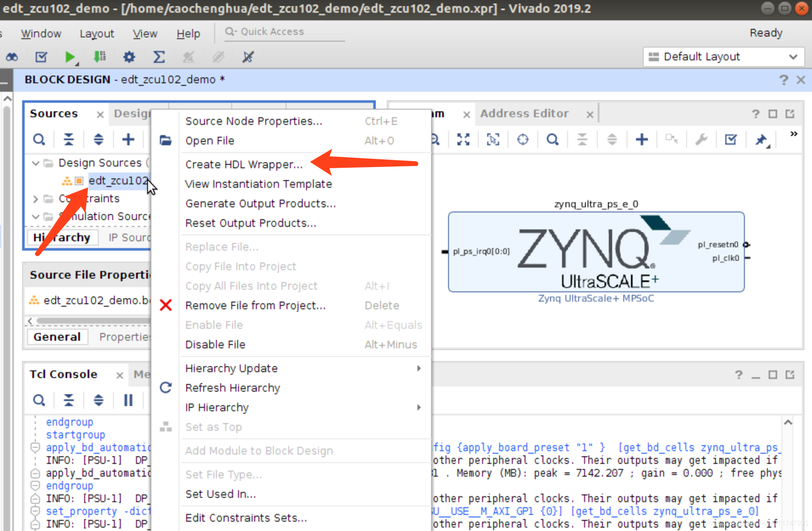Collapse the Simulation Sources tree node

(36, 217)
